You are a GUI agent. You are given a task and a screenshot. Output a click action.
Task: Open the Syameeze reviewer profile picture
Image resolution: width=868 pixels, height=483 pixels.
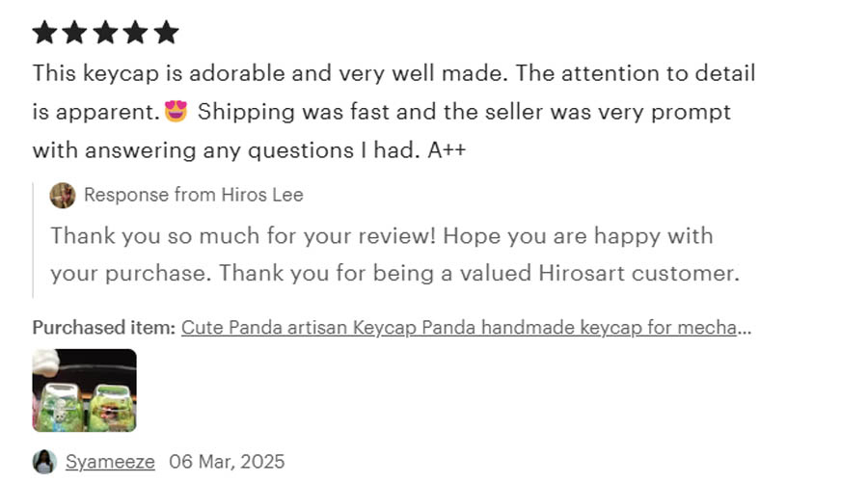pos(44,462)
